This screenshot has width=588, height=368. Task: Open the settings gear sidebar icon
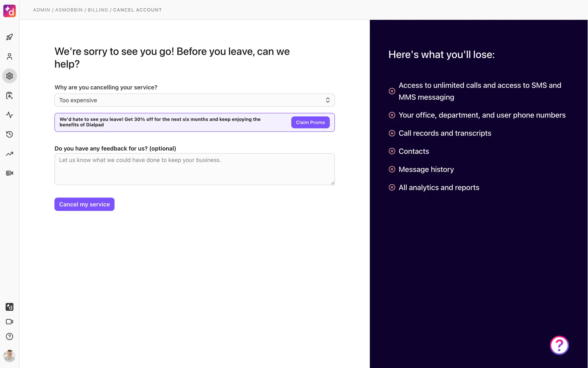tap(9, 76)
